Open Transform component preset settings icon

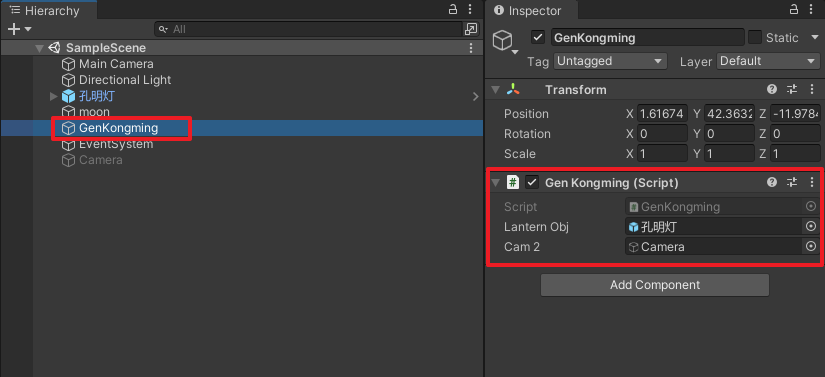[x=792, y=89]
